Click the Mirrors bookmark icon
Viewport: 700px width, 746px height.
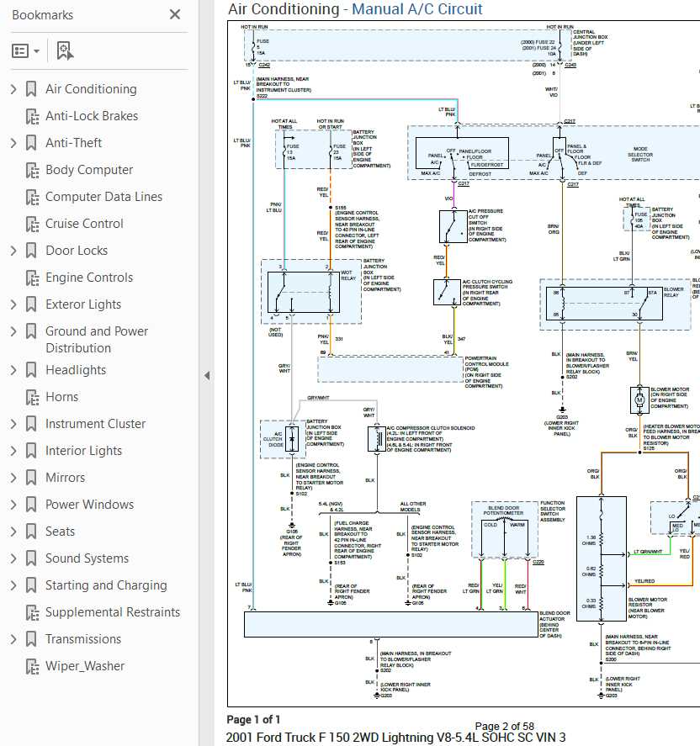[x=31, y=477]
